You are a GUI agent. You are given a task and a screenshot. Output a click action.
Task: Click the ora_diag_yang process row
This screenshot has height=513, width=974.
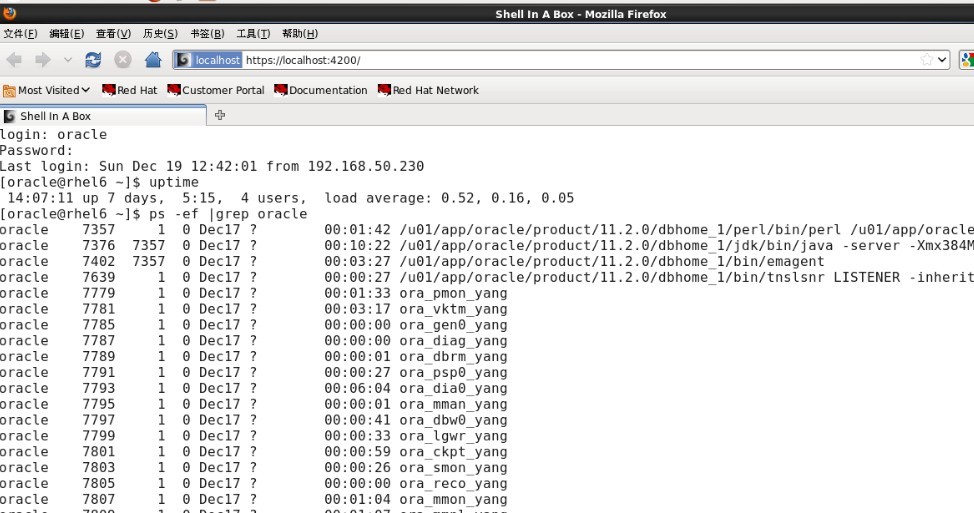point(253,341)
